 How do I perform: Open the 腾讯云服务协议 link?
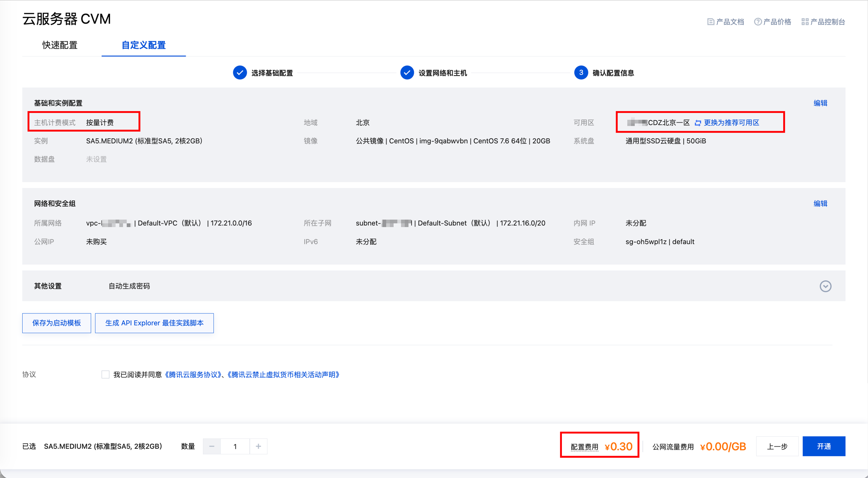pyautogui.click(x=193, y=374)
